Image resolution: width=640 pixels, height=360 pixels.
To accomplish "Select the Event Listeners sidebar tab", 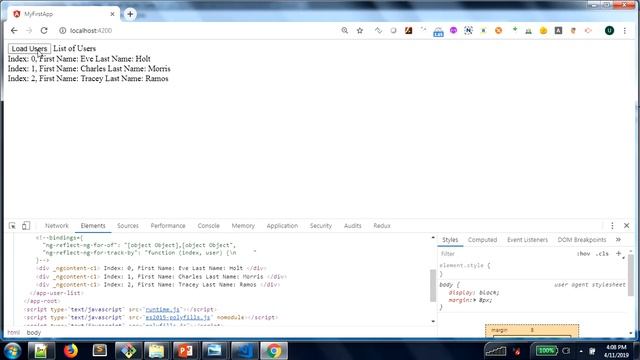I will 527,240.
